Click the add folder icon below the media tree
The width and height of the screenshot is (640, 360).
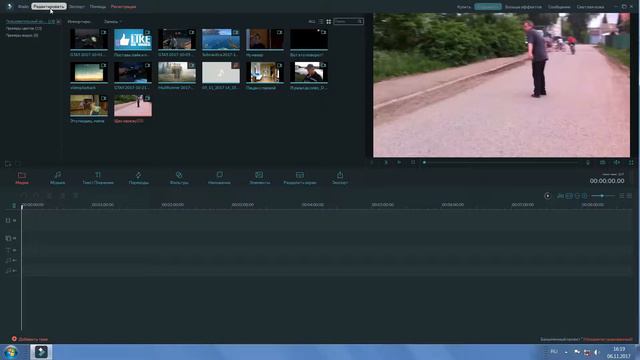tap(8, 164)
